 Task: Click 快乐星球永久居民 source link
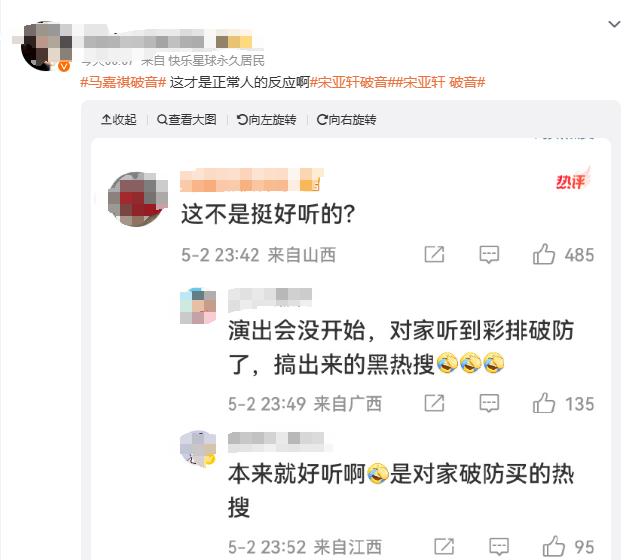coord(216,60)
